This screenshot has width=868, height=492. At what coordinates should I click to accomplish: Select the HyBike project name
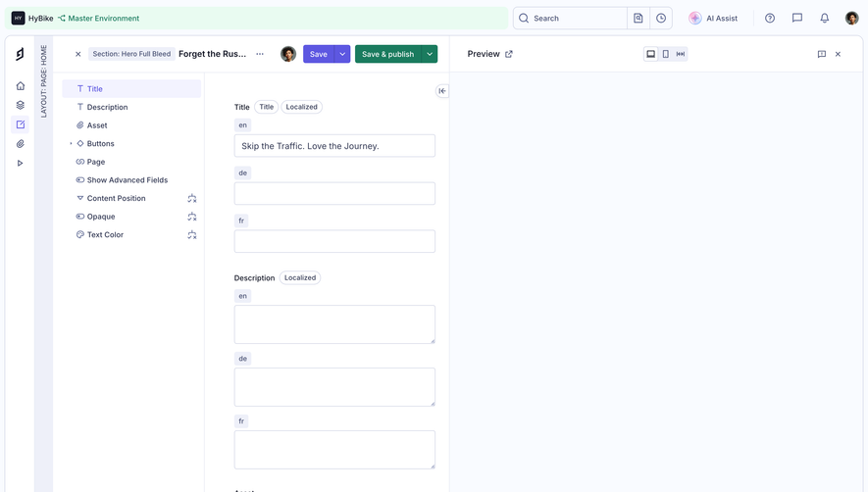tap(40, 19)
